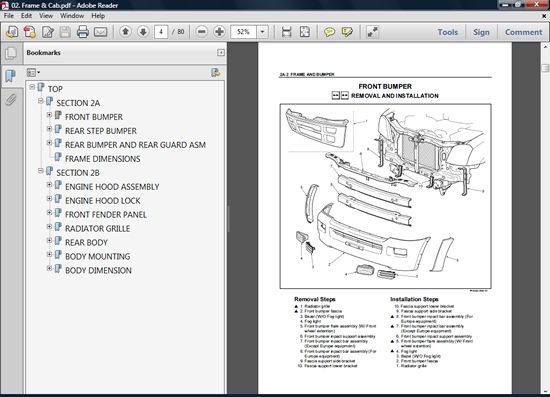Collapse the SECTION 2A node
The width and height of the screenshot is (550, 397).
(x=41, y=101)
